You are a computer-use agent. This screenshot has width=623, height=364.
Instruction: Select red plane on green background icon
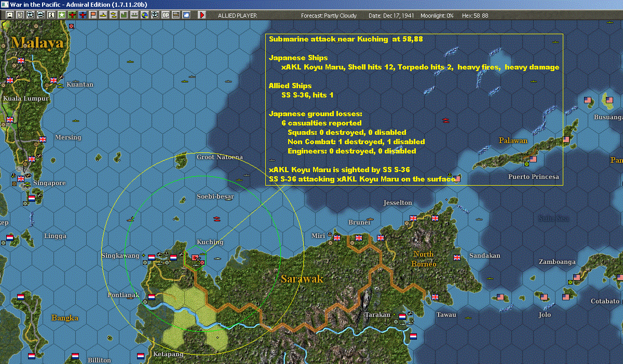pyautogui.click(x=72, y=15)
